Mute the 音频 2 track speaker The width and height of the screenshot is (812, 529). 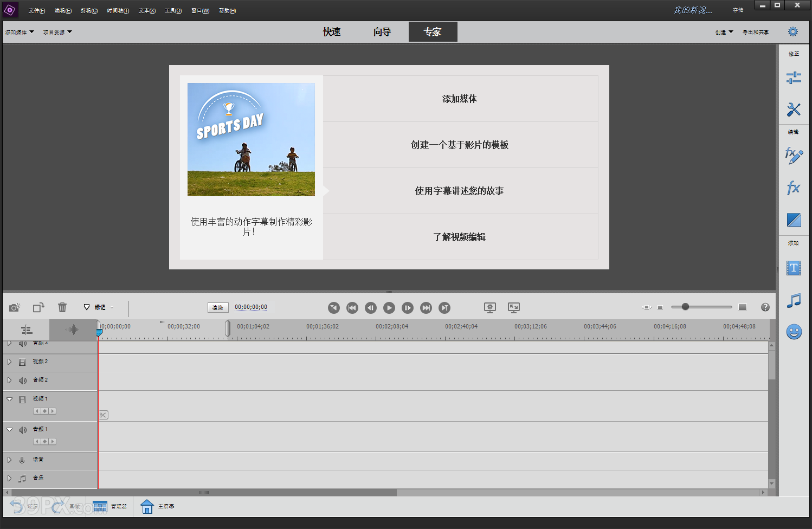[23, 380]
